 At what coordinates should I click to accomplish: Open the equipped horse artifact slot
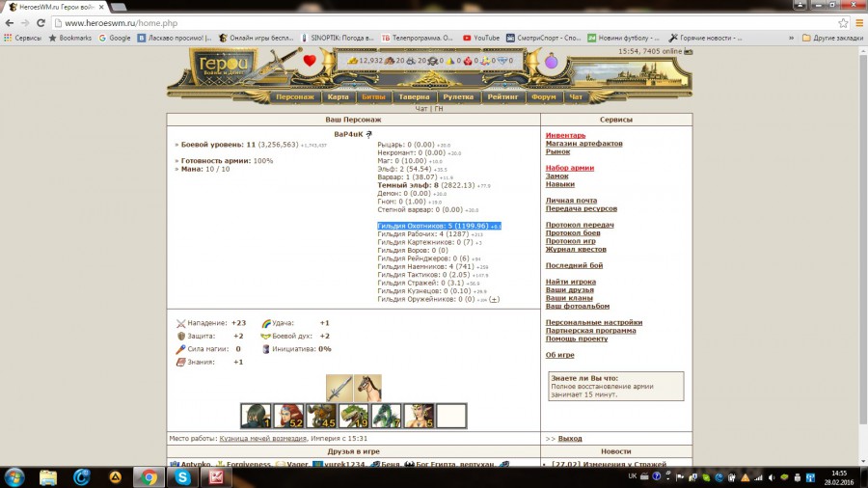tap(367, 388)
